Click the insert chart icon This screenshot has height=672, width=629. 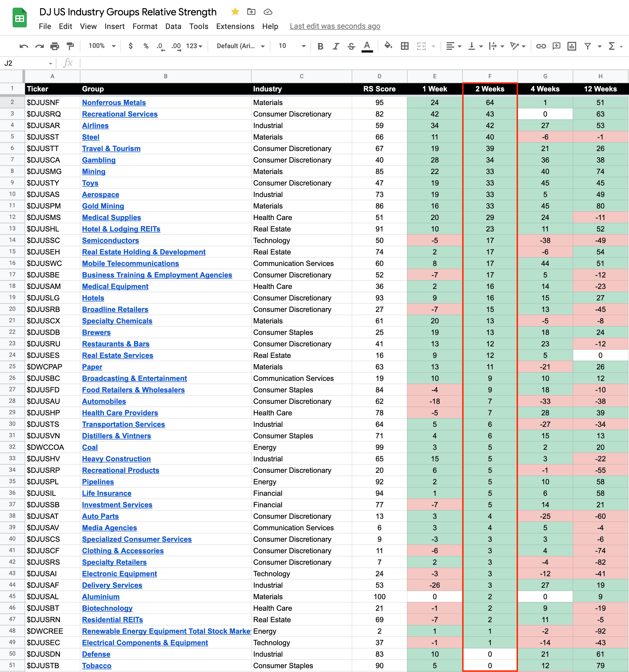point(572,46)
